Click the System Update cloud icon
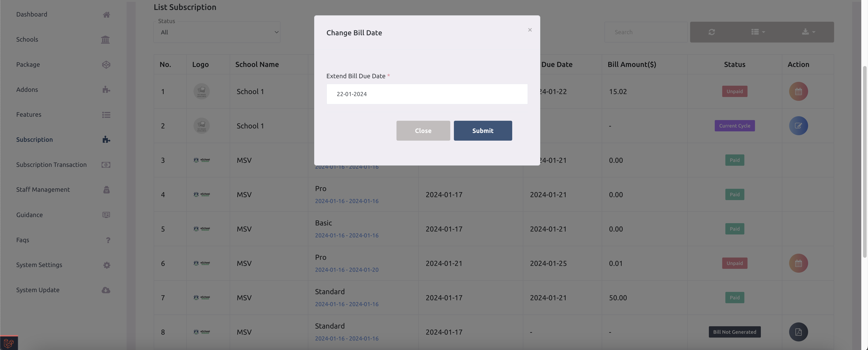 click(x=106, y=290)
